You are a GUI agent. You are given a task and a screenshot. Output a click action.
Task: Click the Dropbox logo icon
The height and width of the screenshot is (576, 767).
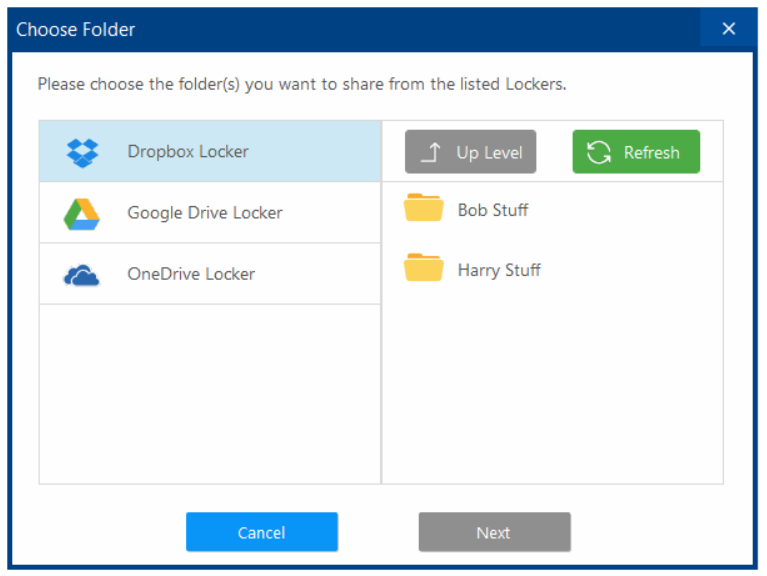click(82, 152)
